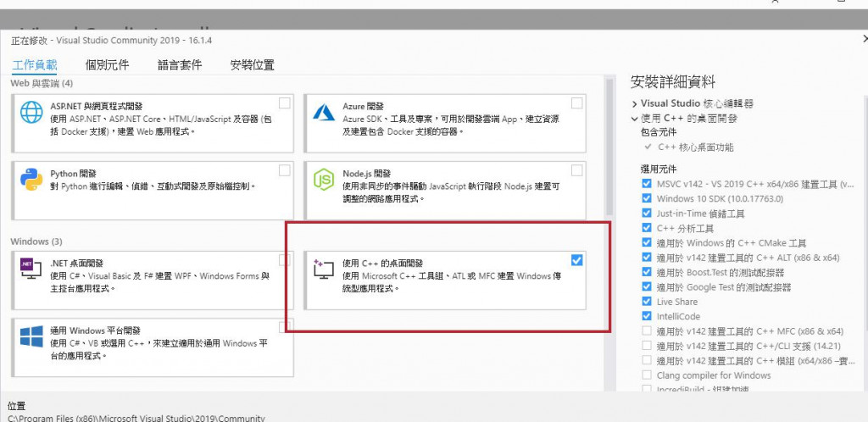Uncheck the C++ desktop development workload checkbox
The height and width of the screenshot is (422, 868).
click(x=576, y=260)
